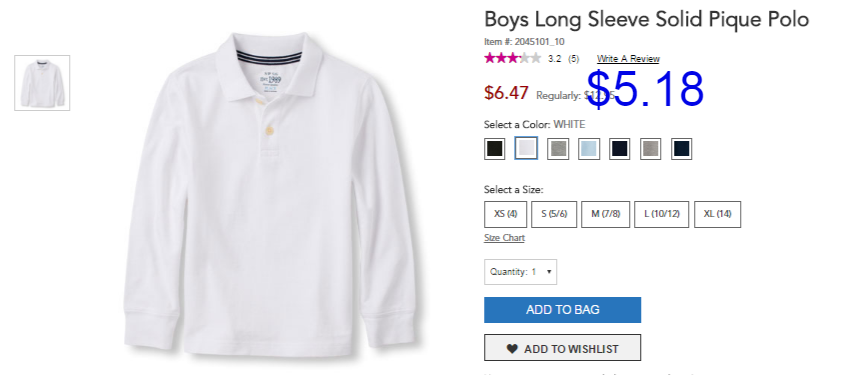
Task: Open the Size Chart link
Action: [504, 238]
